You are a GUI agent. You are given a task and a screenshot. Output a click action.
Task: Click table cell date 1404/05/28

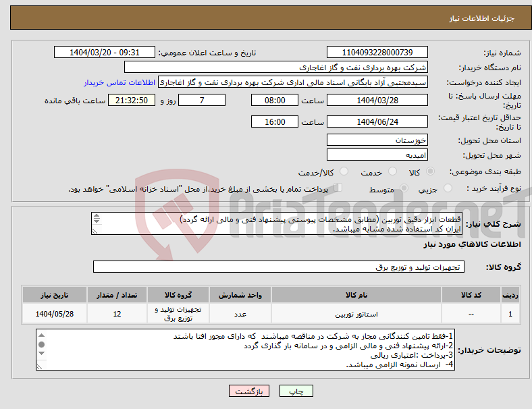tap(54, 314)
